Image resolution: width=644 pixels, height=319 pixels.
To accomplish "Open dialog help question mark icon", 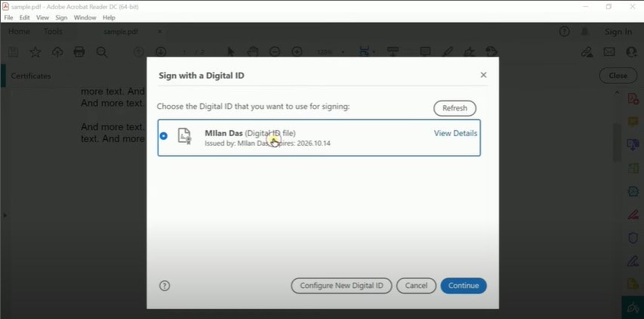I will pyautogui.click(x=165, y=286).
